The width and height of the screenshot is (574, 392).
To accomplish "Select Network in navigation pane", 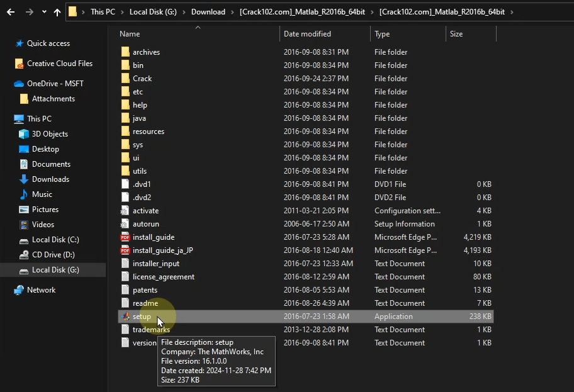I will (x=41, y=290).
